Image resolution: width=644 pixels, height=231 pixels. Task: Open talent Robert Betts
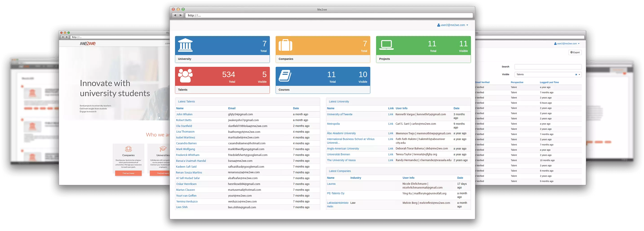(184, 120)
